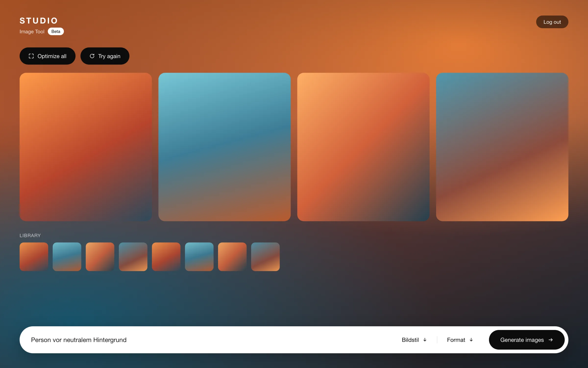Open the fourth library thumbnail
Image resolution: width=588 pixels, height=368 pixels.
[x=133, y=257]
